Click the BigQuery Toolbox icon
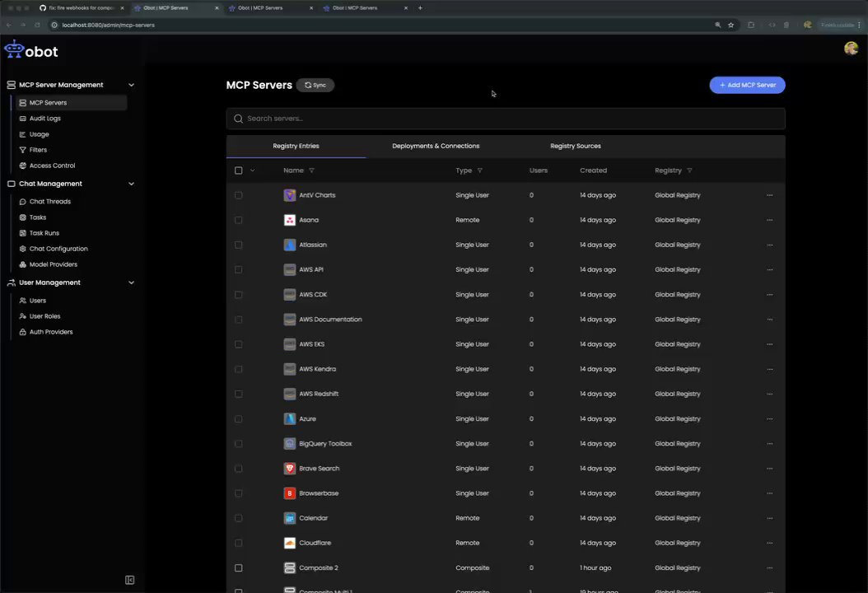Viewport: 868px width, 593px height. 290,443
